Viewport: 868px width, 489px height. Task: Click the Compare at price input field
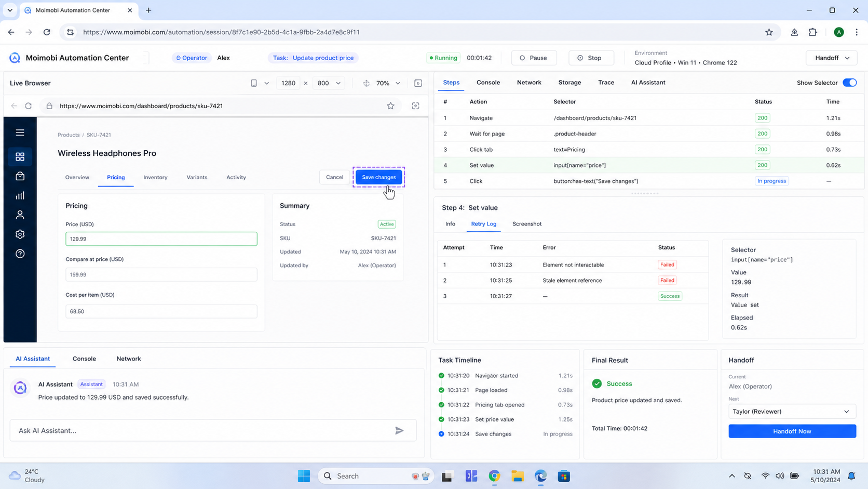coord(161,274)
